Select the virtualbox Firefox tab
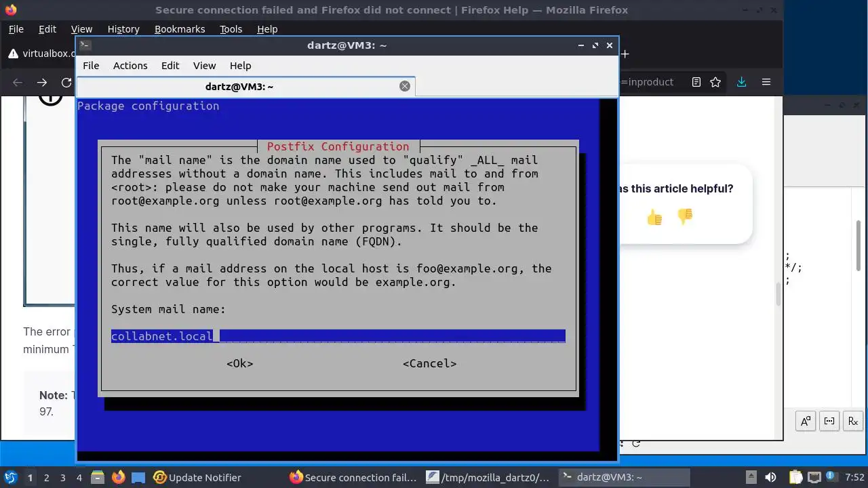The height and width of the screenshot is (488, 868). pyautogui.click(x=41, y=54)
